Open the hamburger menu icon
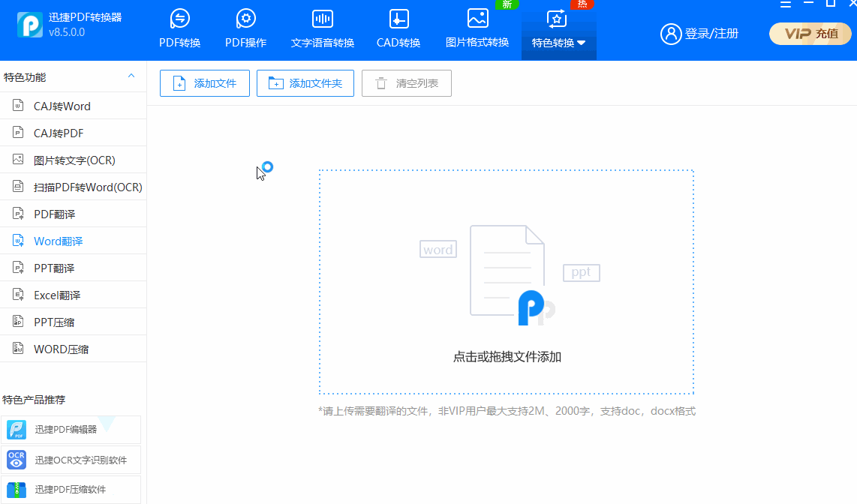 (x=786, y=4)
